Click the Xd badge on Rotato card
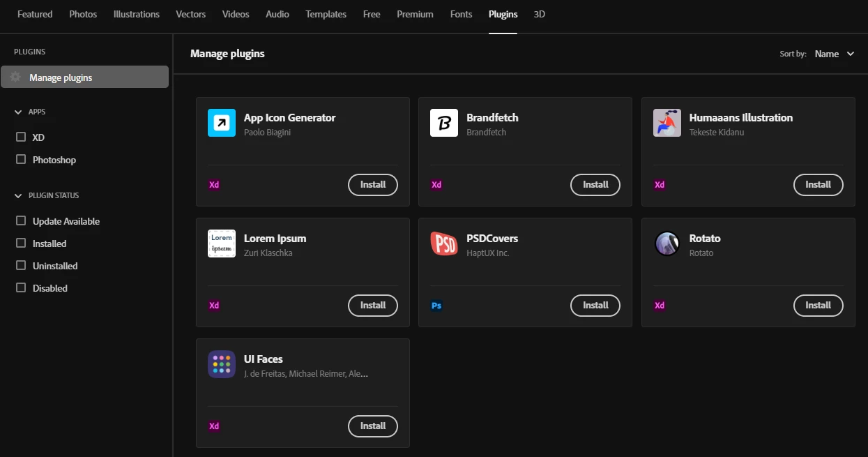This screenshot has height=457, width=868. click(660, 306)
